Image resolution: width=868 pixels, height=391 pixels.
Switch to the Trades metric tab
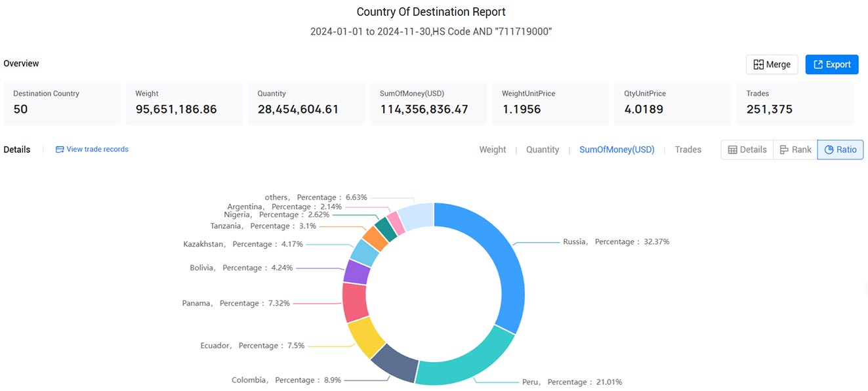tap(688, 150)
